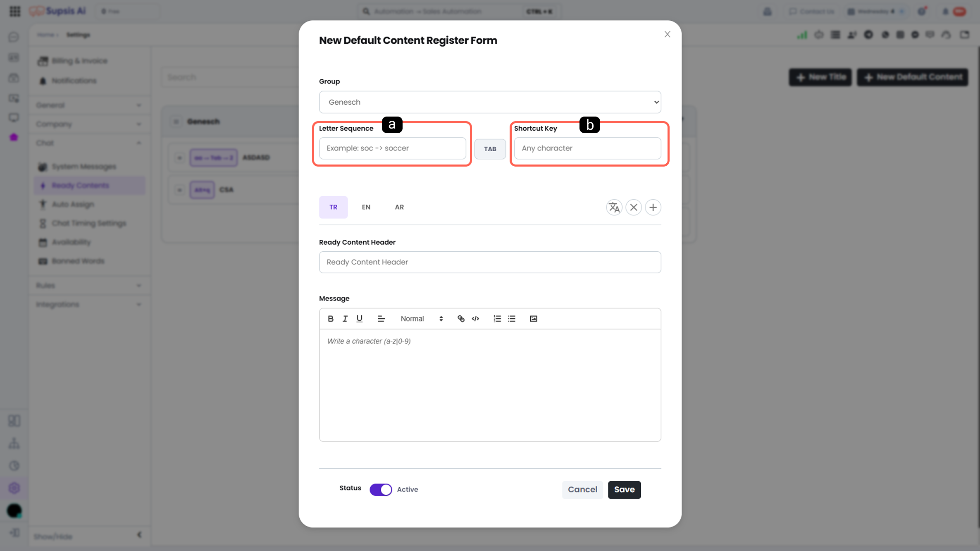Expand the Rules settings section

[88, 285]
